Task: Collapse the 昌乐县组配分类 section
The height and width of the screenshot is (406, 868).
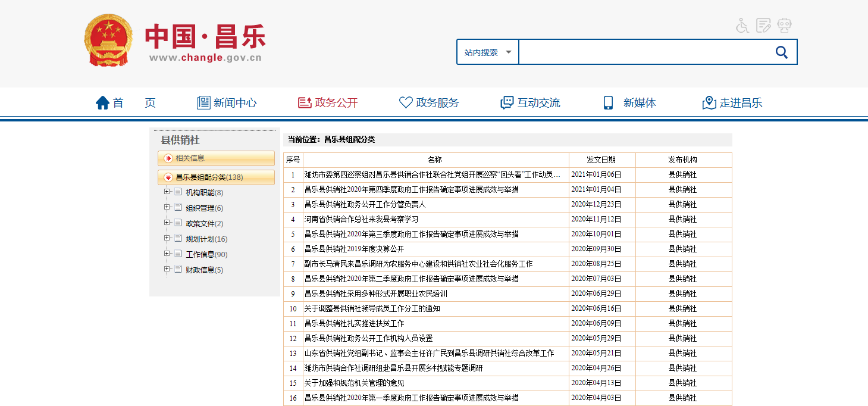Action: click(x=168, y=177)
